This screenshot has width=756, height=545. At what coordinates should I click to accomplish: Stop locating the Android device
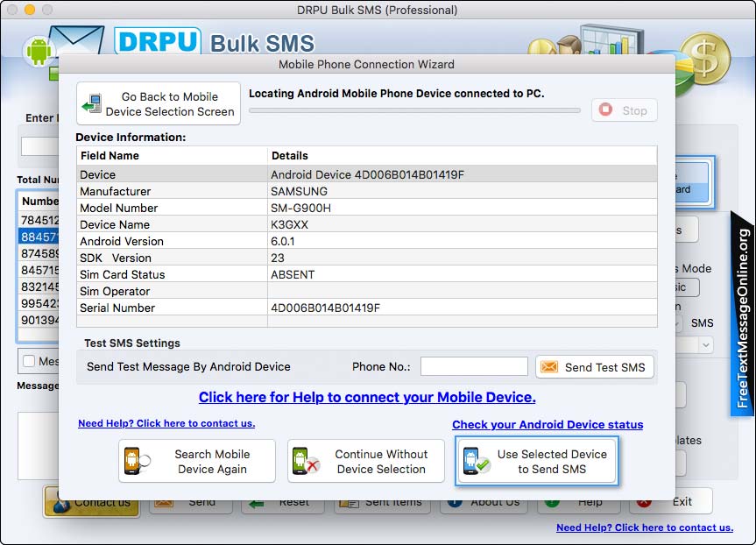point(625,110)
